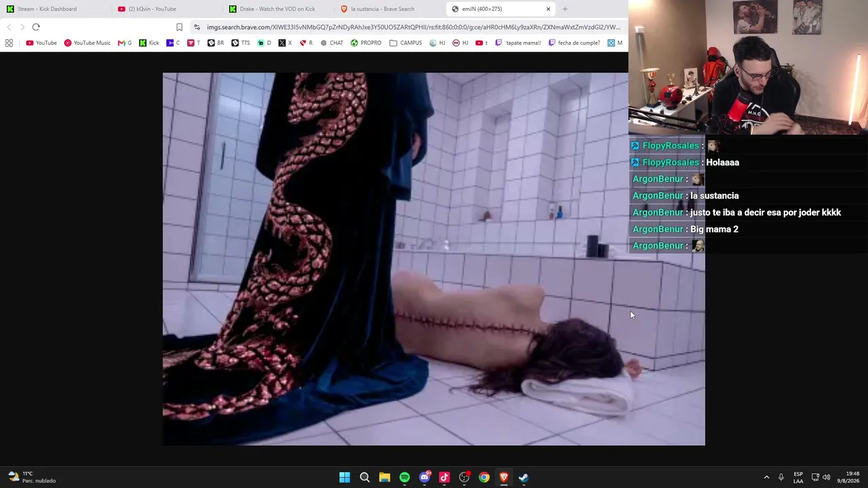868x488 pixels.
Task: Select the 'justo te iba a decir' message
Action: click(766, 212)
